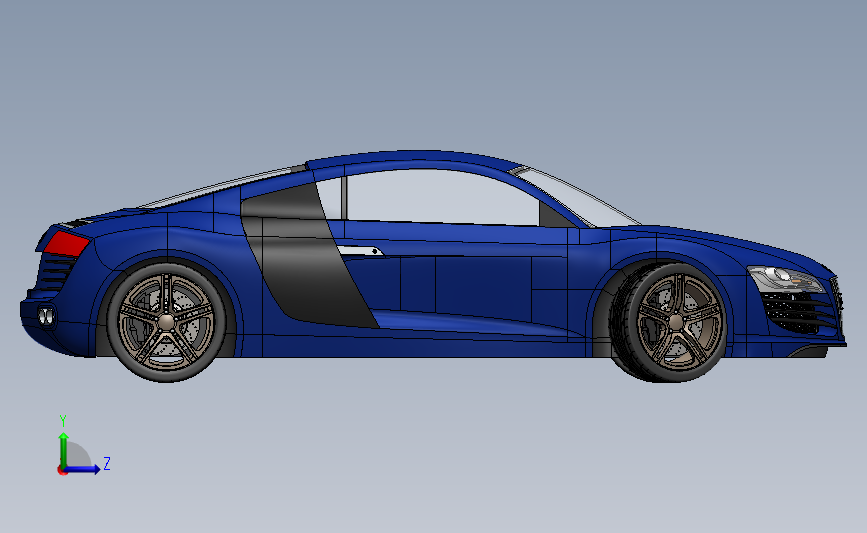This screenshot has width=867, height=533.
Task: Select the front headlight of the car
Action: (786, 279)
